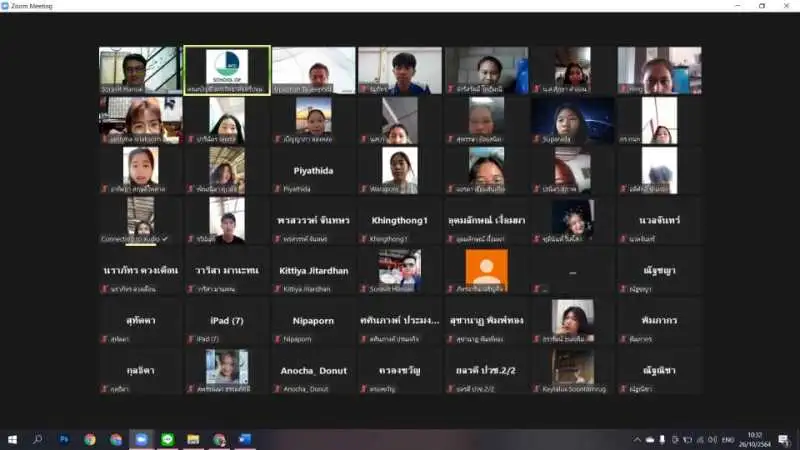800x450 pixels.
Task: Open File Explorer from the taskbar
Action: pyautogui.click(x=193, y=439)
